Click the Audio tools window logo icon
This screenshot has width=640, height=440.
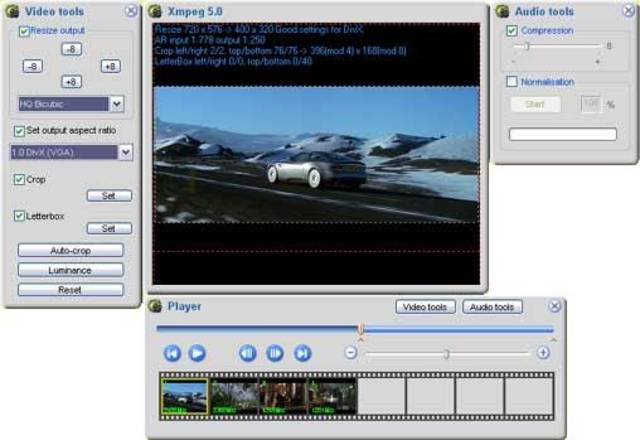click(x=502, y=11)
